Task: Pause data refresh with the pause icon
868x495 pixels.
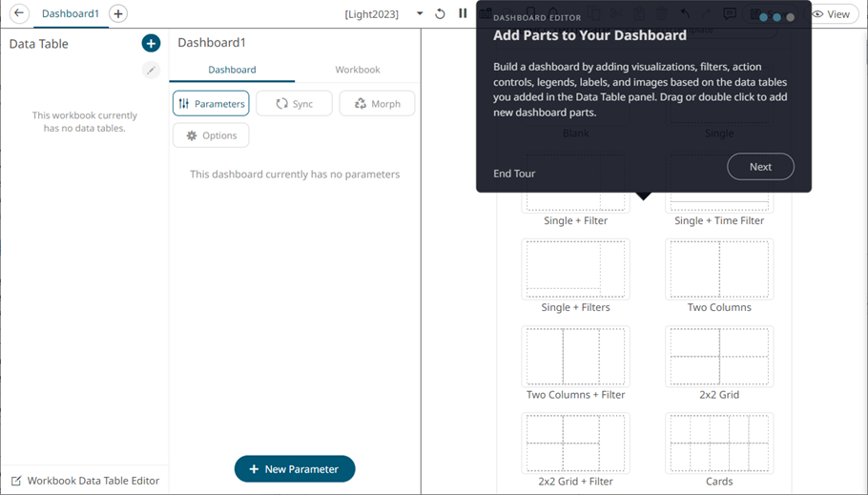Action: tap(463, 14)
